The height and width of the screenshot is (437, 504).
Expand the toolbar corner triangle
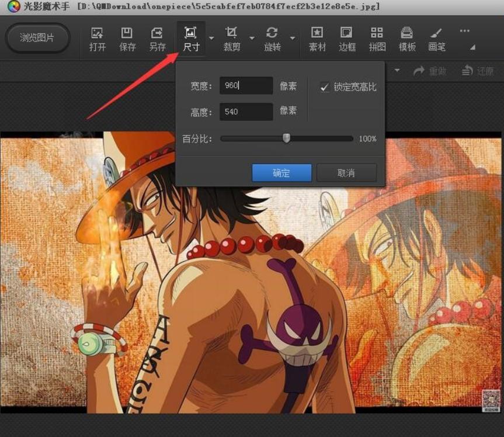coord(472,47)
